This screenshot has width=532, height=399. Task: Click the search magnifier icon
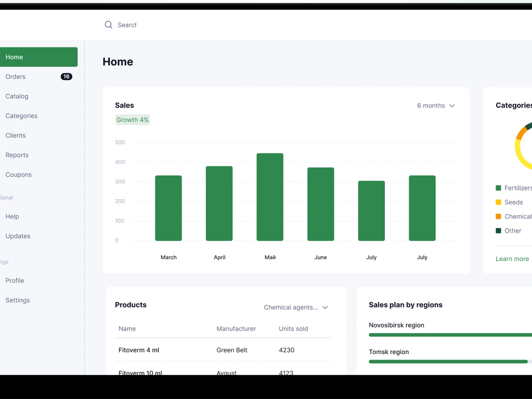tap(108, 25)
